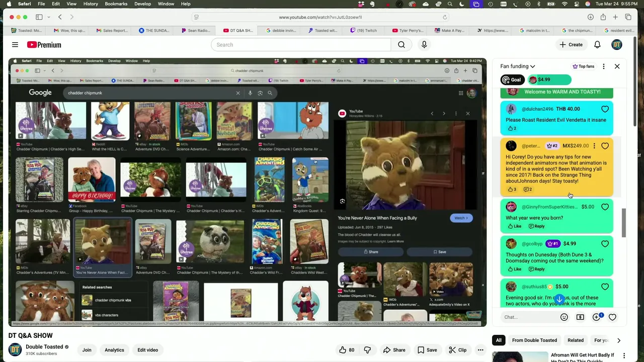644x362 pixels.
Task: Open macOS Control Center in menu bar
Action: (x=576, y=4)
